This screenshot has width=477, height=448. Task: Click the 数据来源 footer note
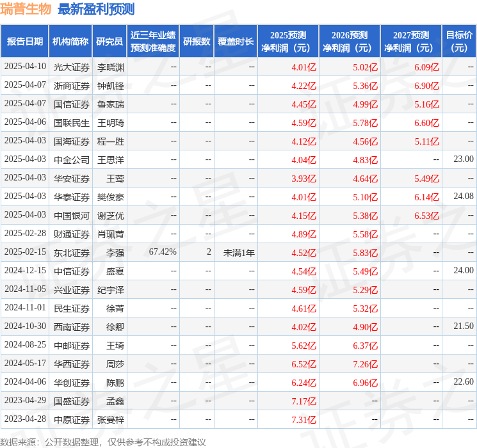click(103, 442)
